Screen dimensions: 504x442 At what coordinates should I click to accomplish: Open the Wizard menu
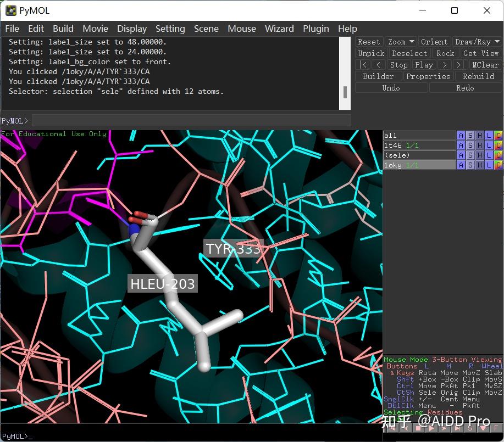click(x=279, y=29)
